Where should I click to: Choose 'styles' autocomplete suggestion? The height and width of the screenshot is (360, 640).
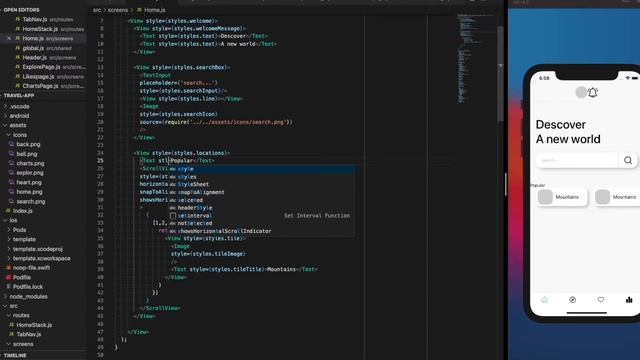point(261,177)
